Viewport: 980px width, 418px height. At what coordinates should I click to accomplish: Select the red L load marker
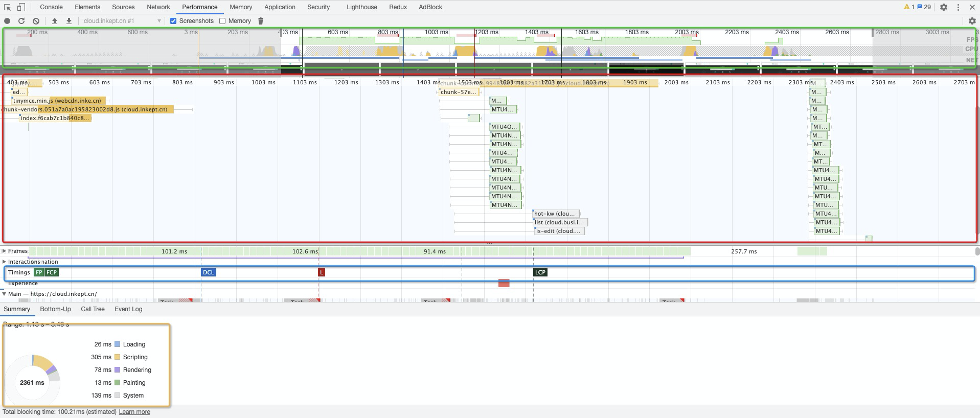pos(322,272)
